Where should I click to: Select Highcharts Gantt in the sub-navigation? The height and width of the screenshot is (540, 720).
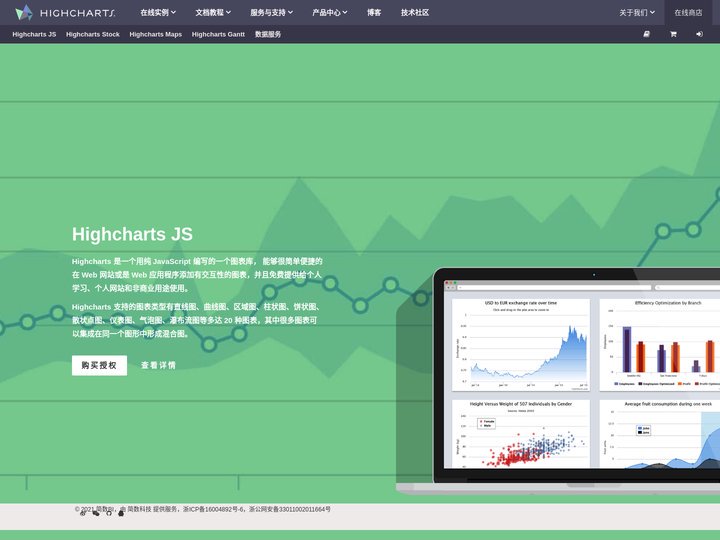pos(218,34)
